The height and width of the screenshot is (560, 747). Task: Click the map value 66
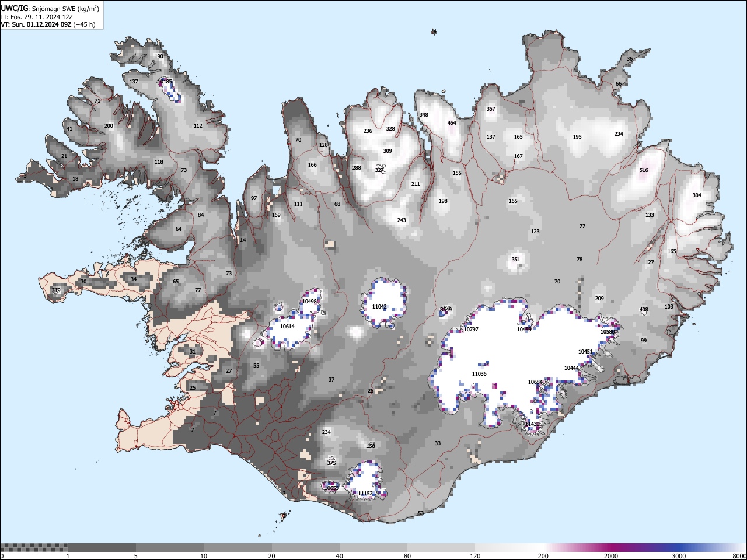click(x=619, y=84)
